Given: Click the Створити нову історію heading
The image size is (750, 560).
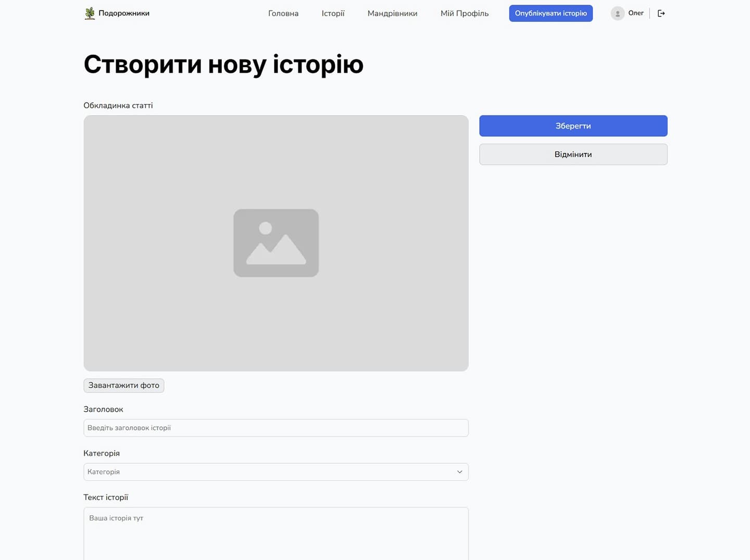Looking at the screenshot, I should pos(223,64).
